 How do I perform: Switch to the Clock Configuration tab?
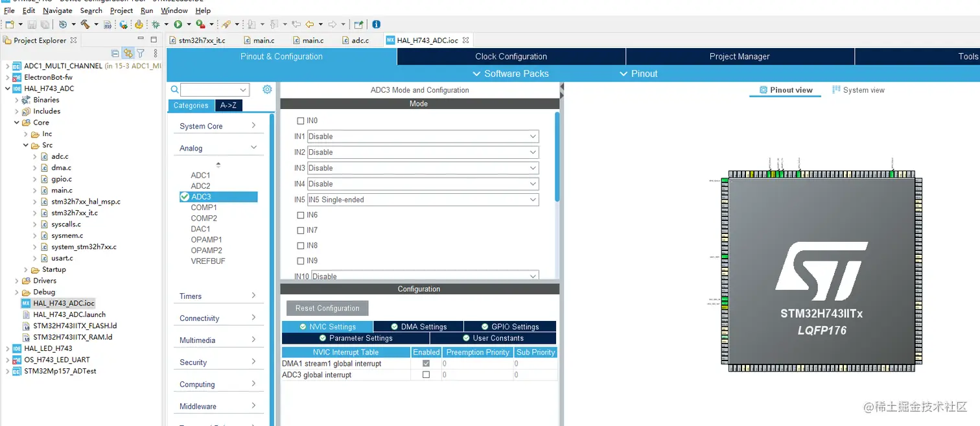(x=511, y=56)
